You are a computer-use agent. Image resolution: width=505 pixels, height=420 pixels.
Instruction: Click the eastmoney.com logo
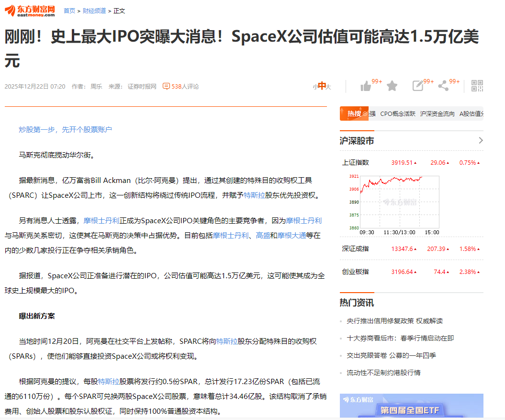click(30, 10)
